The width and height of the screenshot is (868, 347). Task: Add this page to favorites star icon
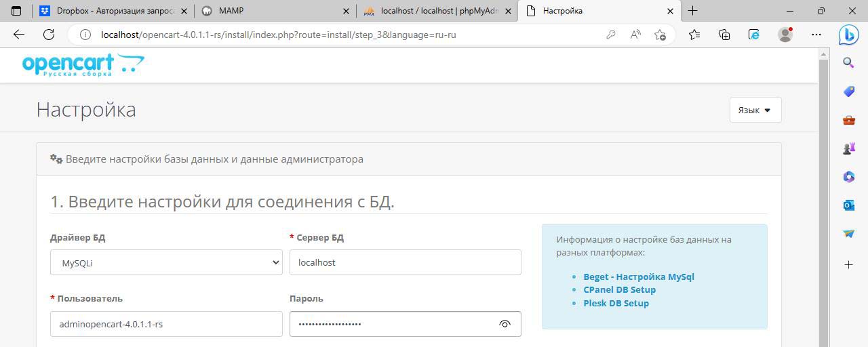point(660,35)
